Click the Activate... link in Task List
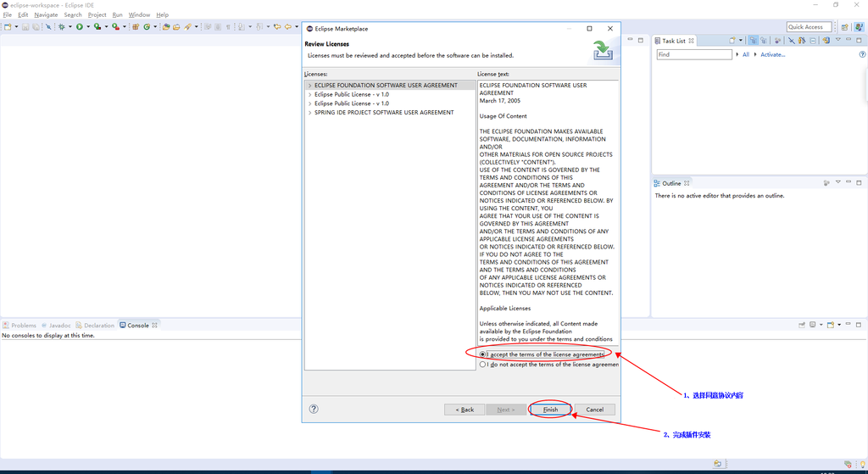 click(772, 54)
